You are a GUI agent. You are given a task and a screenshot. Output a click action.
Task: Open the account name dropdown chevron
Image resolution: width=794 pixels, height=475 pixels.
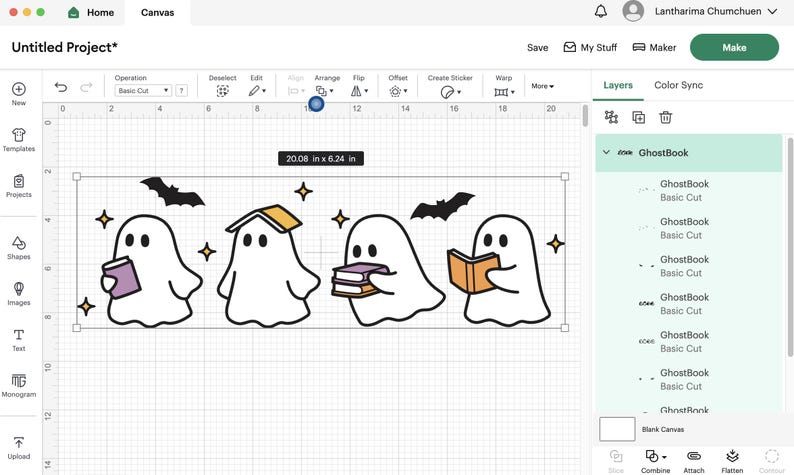point(772,11)
